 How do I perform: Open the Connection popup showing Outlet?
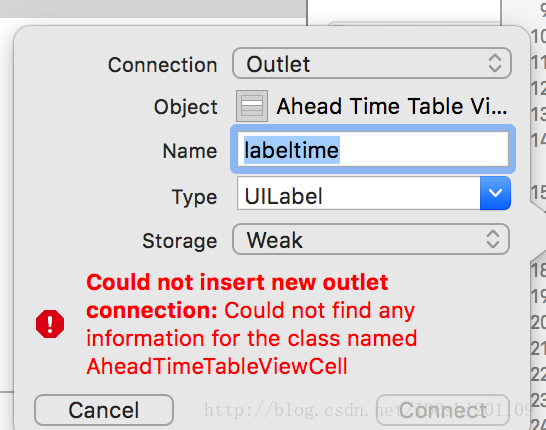click(372, 63)
